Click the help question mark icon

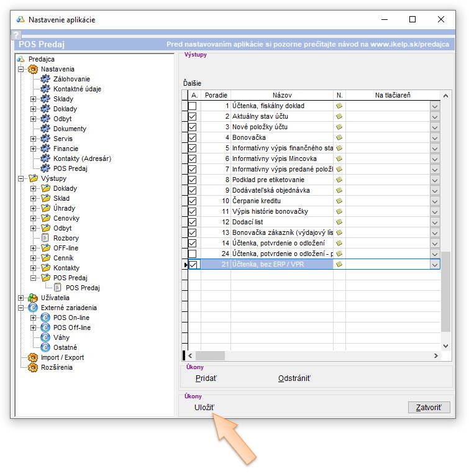pos(17,35)
